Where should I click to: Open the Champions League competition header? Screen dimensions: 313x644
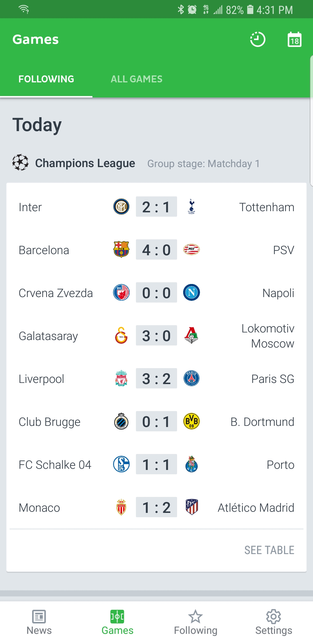85,163
